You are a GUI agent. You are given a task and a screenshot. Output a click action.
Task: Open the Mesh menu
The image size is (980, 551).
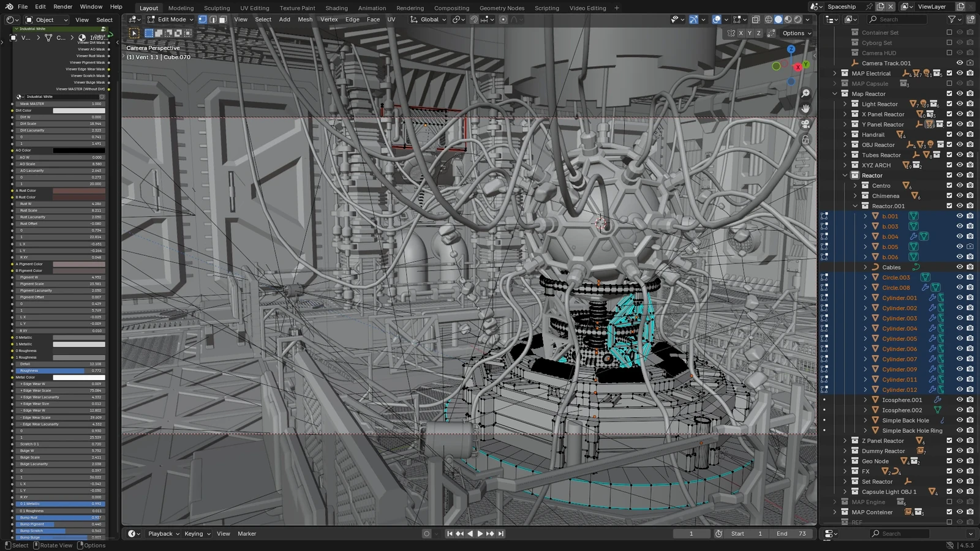(304, 19)
